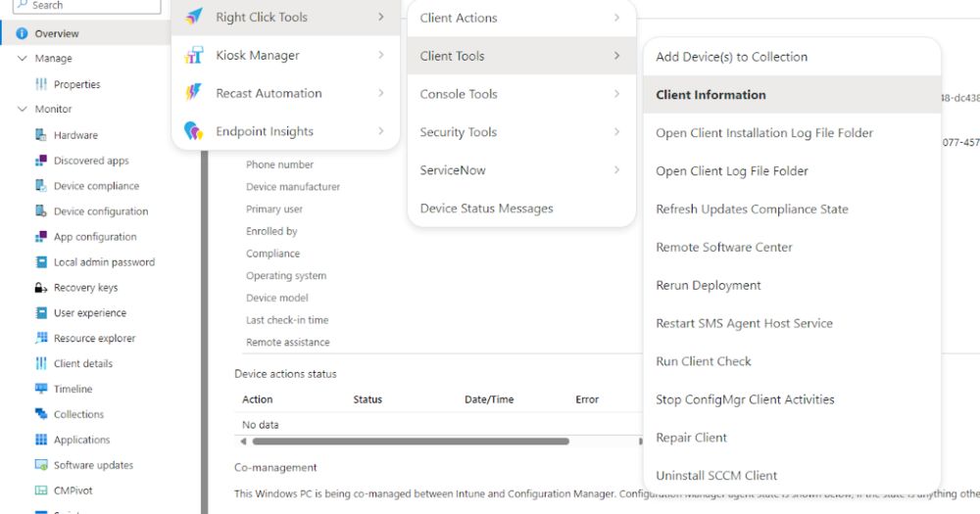
Task: Expand the Recast Automation submenu arrow
Action: 380,93
